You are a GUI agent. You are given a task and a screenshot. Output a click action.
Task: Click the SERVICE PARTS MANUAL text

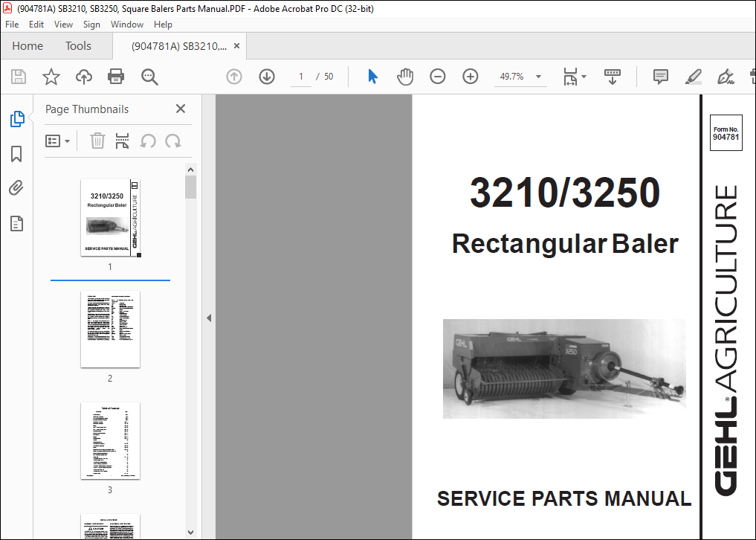[564, 498]
